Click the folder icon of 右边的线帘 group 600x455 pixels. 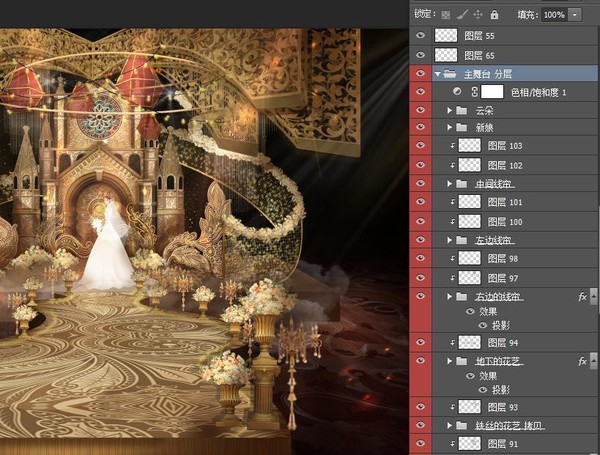coord(462,296)
